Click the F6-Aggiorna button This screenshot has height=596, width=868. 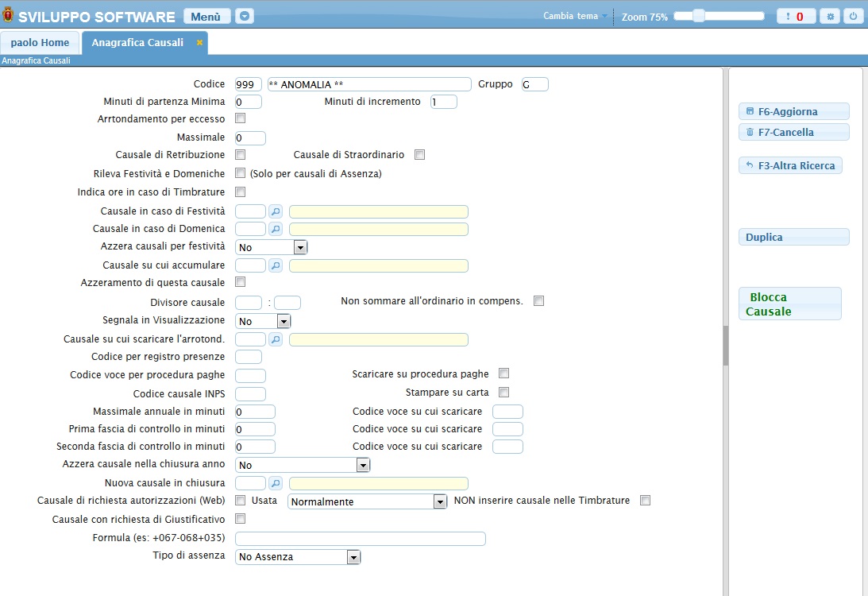pos(793,112)
